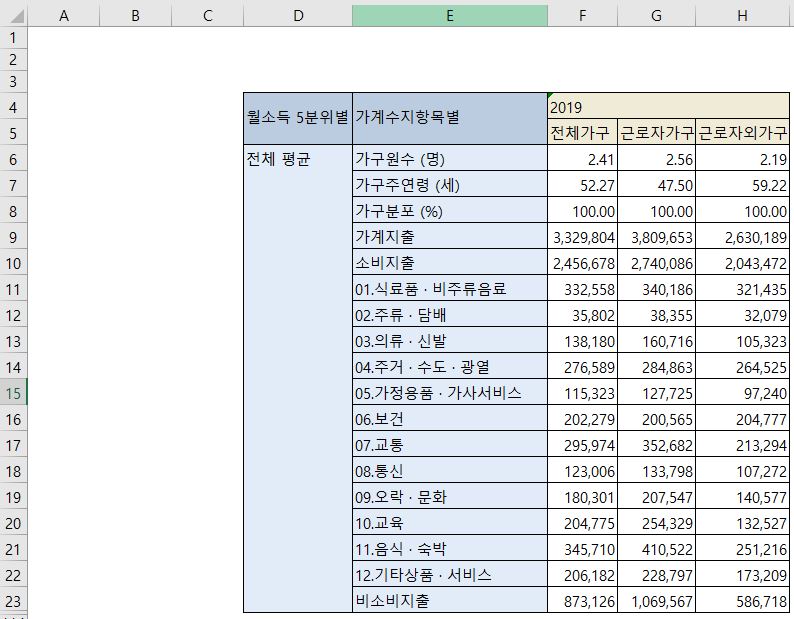Screen dimensions: 794x619
Task: Click the '전체가구' column heading cell
Action: pyautogui.click(x=582, y=132)
